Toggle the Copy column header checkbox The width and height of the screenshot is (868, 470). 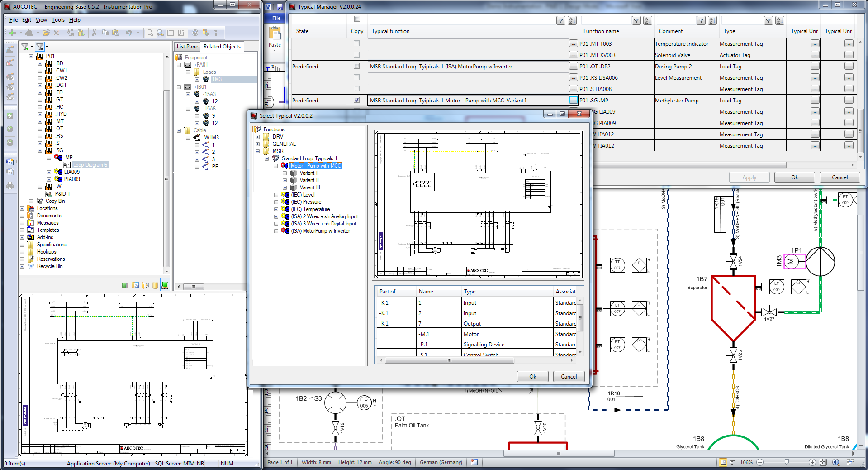[x=357, y=19]
